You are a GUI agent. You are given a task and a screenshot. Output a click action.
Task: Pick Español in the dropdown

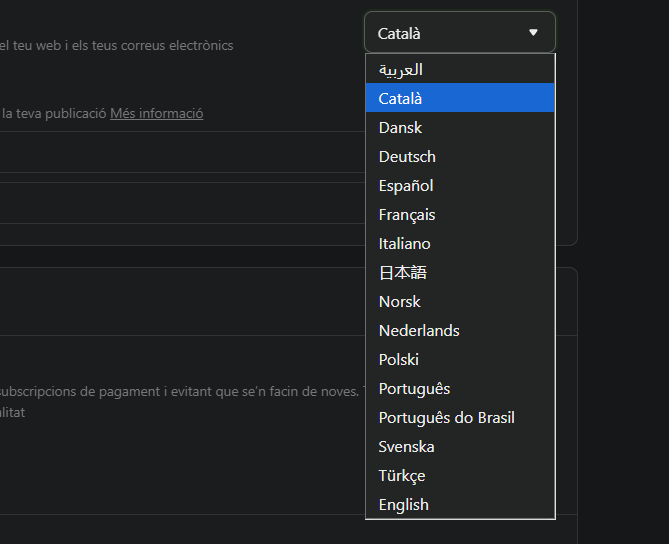coord(460,185)
